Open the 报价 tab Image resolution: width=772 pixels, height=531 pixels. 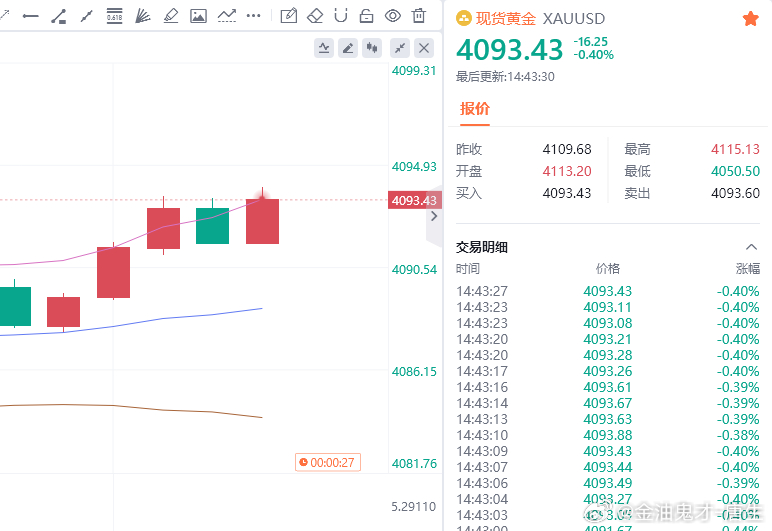[475, 109]
